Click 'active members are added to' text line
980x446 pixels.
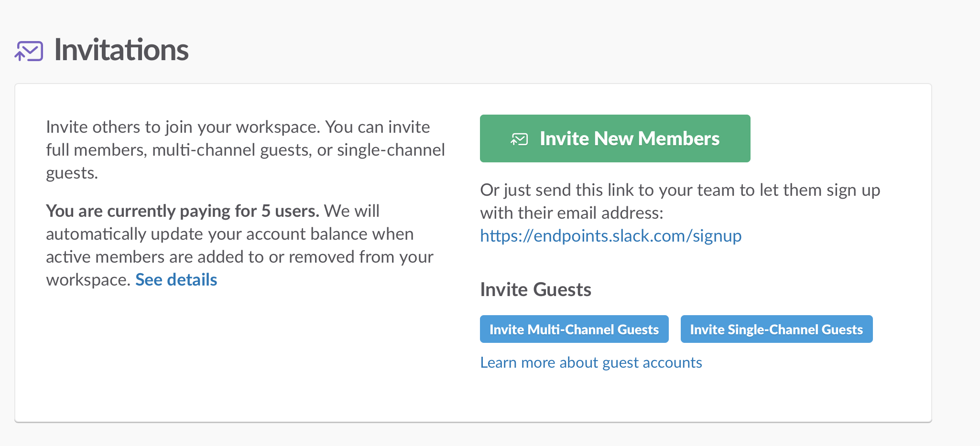240,257
